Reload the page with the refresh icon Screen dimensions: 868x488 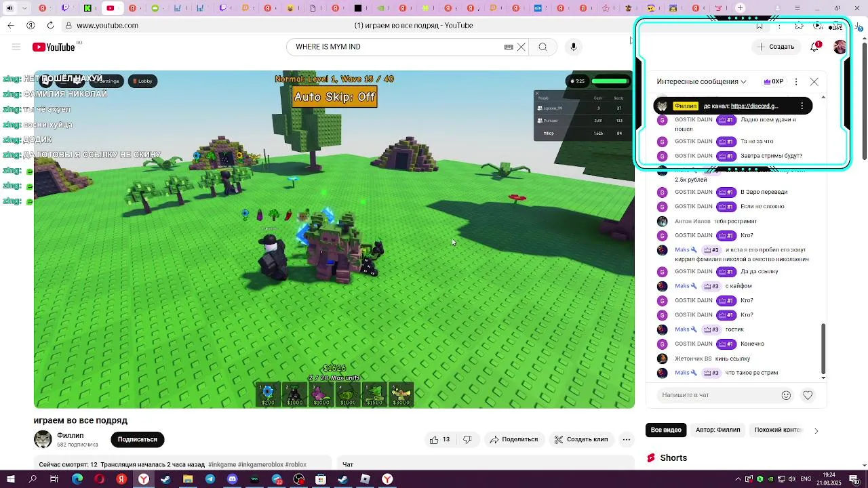coord(50,25)
